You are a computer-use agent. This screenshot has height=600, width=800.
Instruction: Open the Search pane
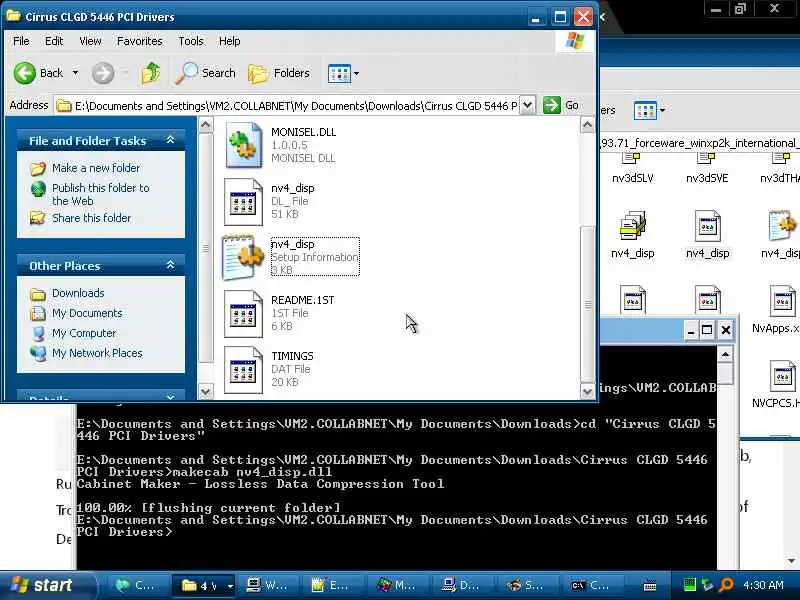(205, 73)
